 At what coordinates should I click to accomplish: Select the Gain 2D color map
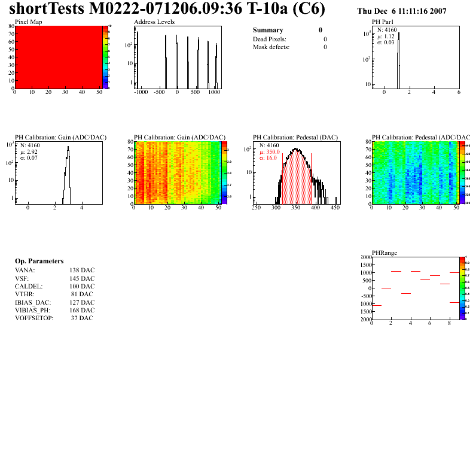(x=178, y=173)
